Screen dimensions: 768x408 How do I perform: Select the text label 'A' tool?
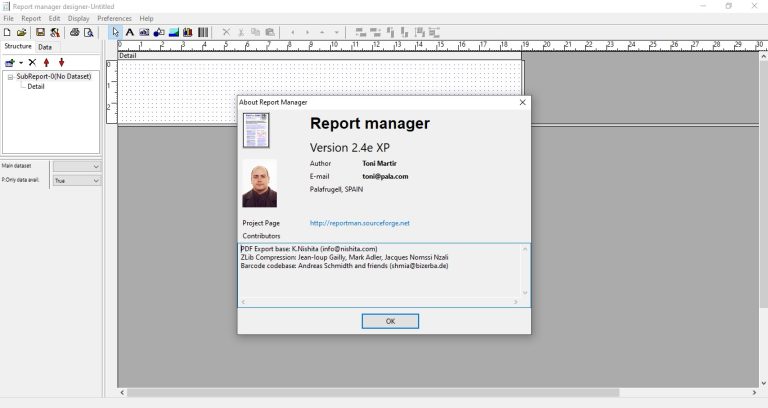130,32
